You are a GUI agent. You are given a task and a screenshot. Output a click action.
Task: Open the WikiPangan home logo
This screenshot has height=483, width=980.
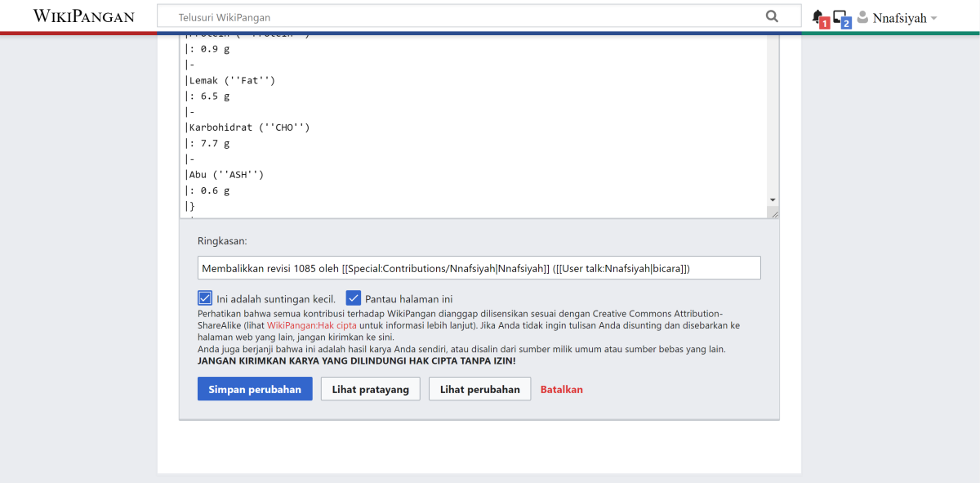point(82,16)
